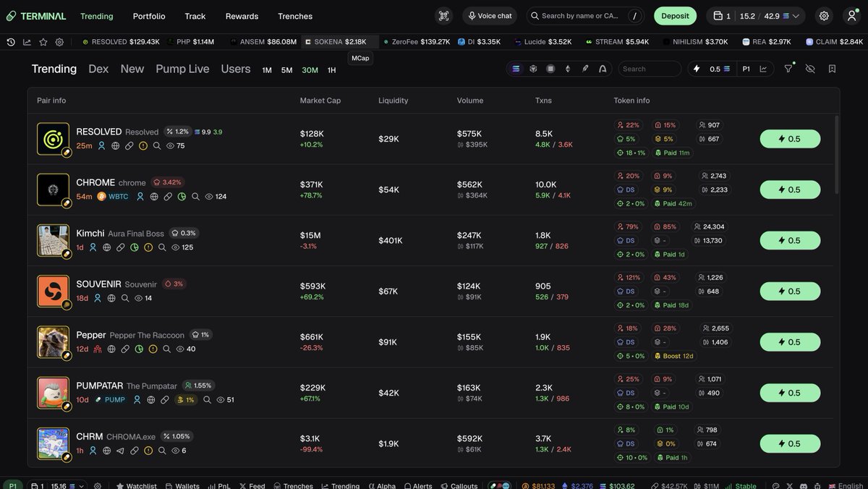Set timeframe to 1H

[331, 70]
